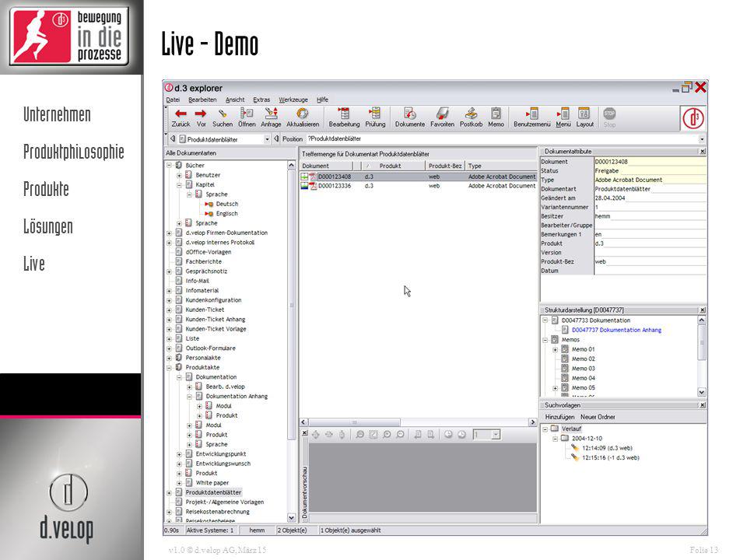Open the Bearbeiten menu

[202, 100]
